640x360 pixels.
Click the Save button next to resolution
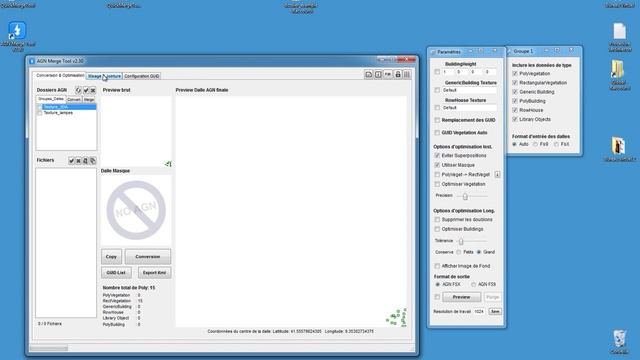495,311
